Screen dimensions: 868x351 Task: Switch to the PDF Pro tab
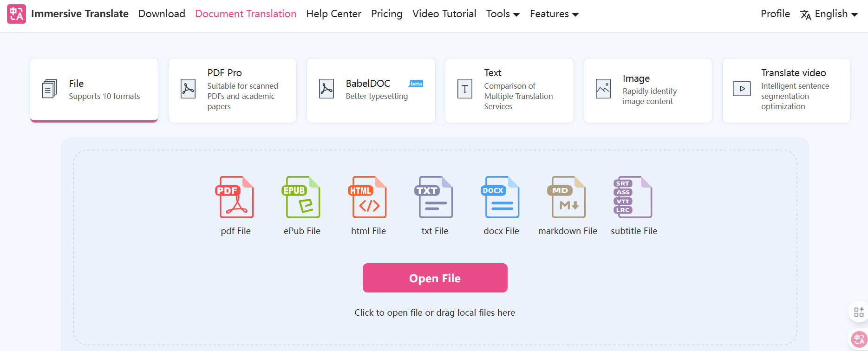pos(232,90)
